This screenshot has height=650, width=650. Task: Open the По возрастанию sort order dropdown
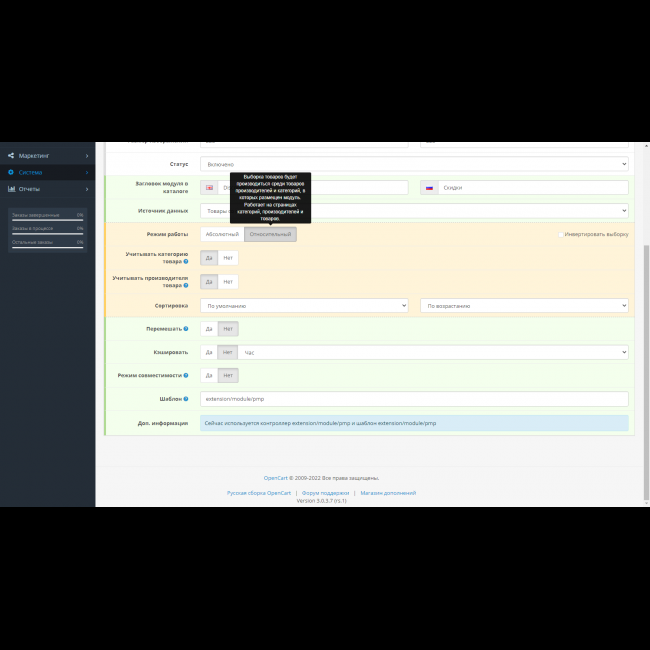point(524,305)
